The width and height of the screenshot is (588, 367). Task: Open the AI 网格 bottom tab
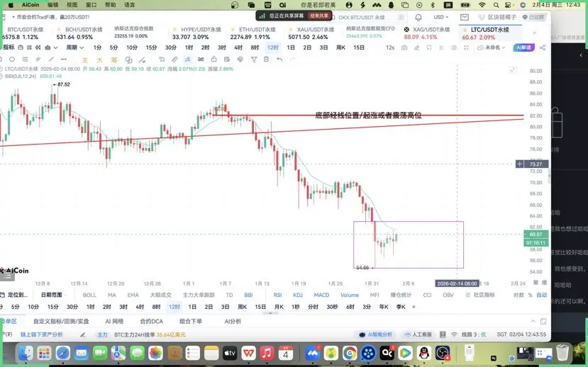[x=114, y=322]
